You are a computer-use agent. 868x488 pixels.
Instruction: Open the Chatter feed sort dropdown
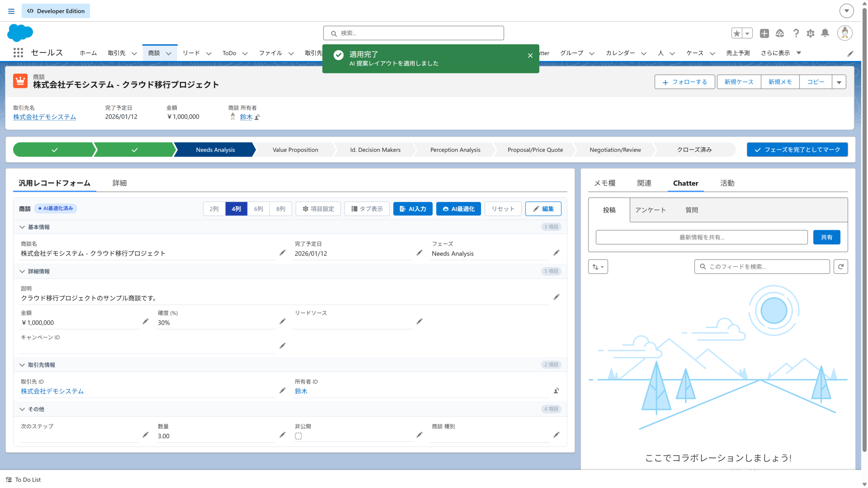pos(598,267)
